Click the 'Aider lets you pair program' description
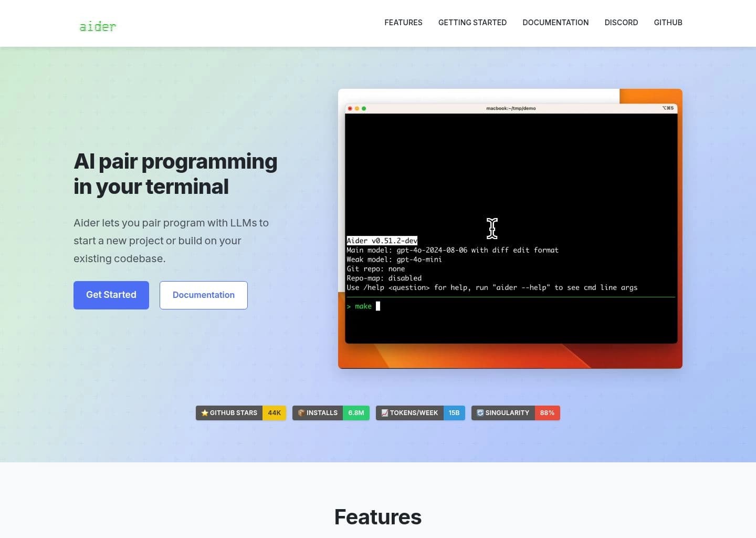The width and height of the screenshot is (756, 538). pos(171,241)
